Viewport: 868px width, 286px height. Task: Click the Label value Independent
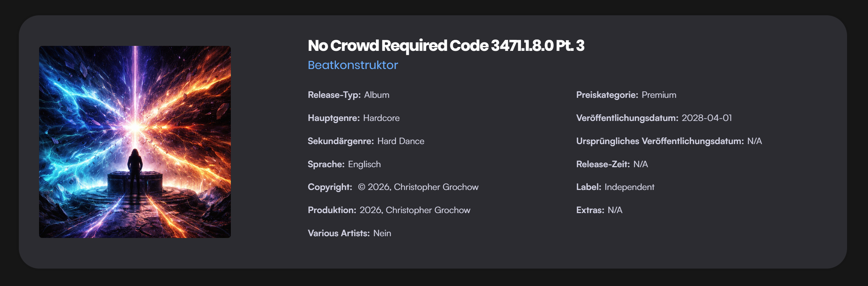pyautogui.click(x=629, y=187)
